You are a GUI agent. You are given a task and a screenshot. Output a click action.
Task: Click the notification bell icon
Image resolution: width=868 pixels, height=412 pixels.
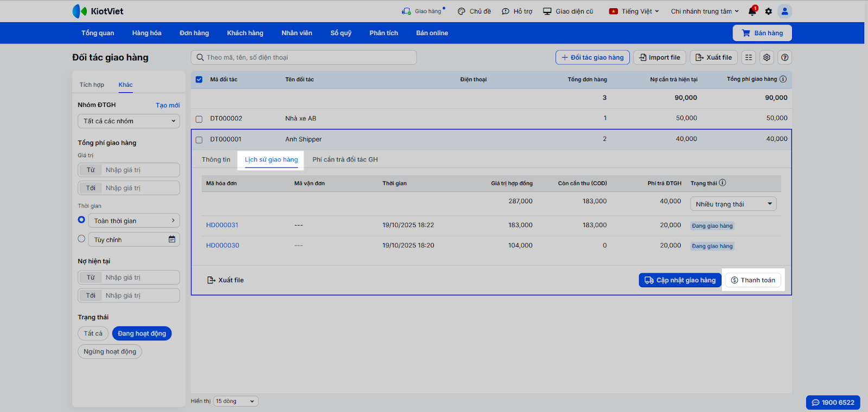tap(752, 11)
